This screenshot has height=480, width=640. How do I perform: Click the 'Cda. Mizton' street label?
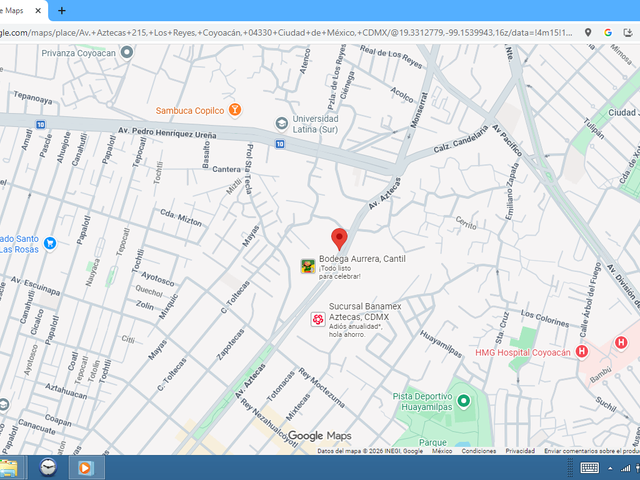tap(181, 218)
